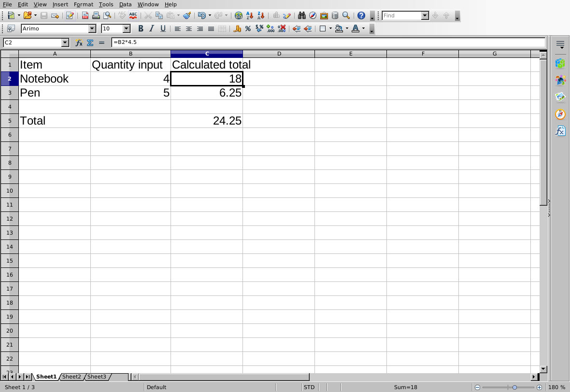The height and width of the screenshot is (392, 570).
Task: Switch to the Sheet2 tab
Action: [71, 377]
